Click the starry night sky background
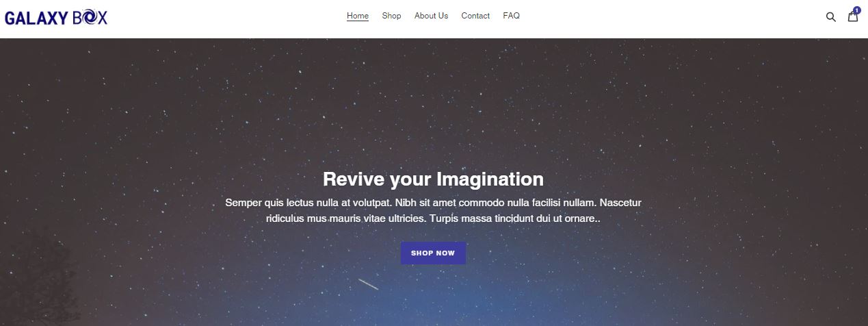 click(434, 103)
